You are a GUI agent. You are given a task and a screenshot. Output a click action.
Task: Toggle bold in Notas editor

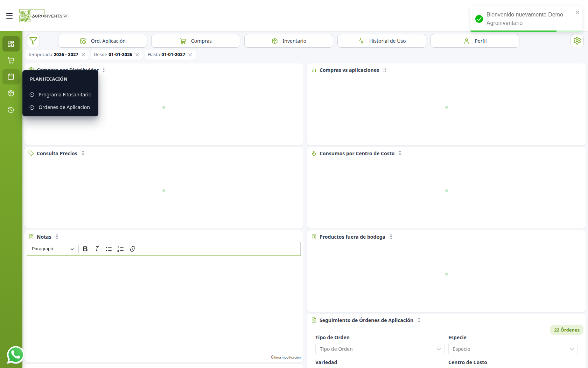click(x=85, y=249)
